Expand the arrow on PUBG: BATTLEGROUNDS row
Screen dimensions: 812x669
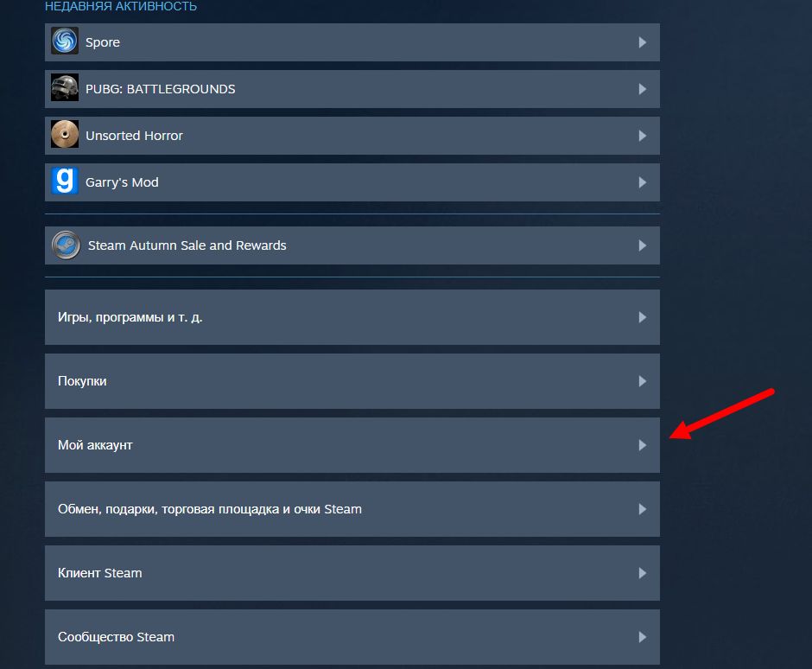[642, 89]
